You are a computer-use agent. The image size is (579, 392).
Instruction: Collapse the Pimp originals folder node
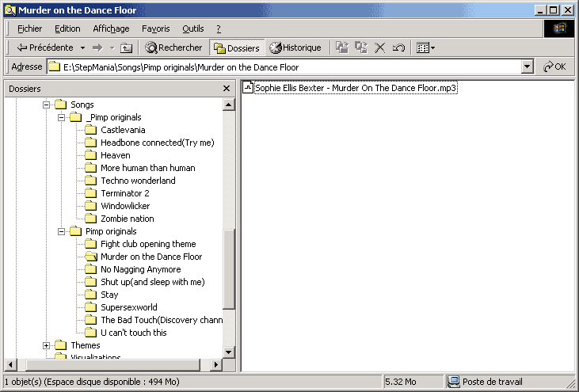[61, 231]
